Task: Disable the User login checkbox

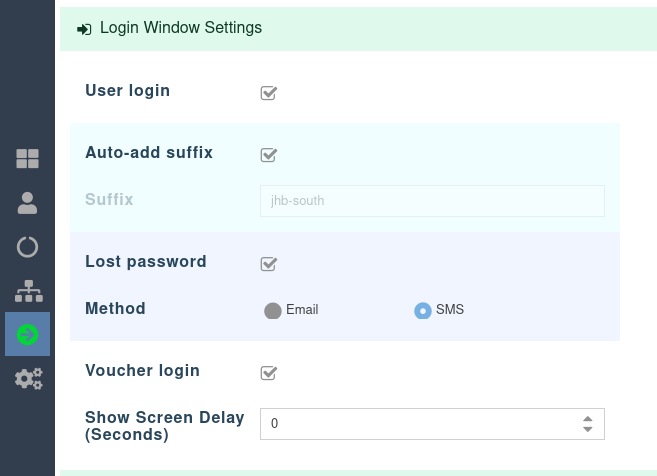Action: coord(268,93)
